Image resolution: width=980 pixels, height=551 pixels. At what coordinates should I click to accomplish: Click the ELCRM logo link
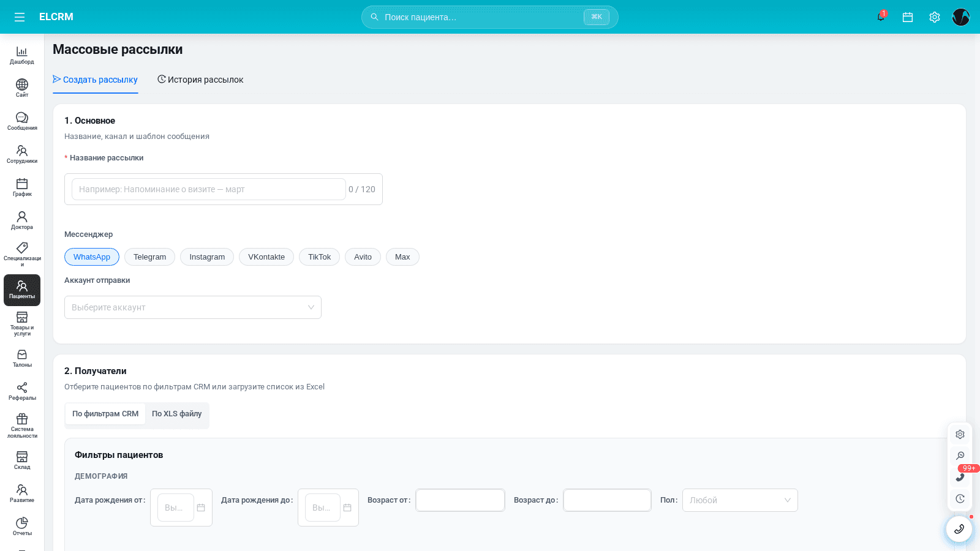(x=56, y=17)
